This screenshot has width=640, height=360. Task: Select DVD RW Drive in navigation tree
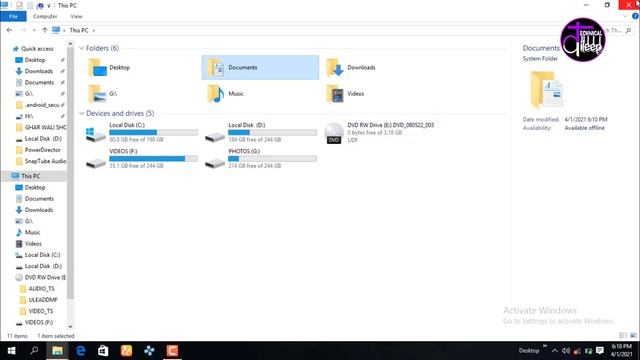click(x=41, y=277)
